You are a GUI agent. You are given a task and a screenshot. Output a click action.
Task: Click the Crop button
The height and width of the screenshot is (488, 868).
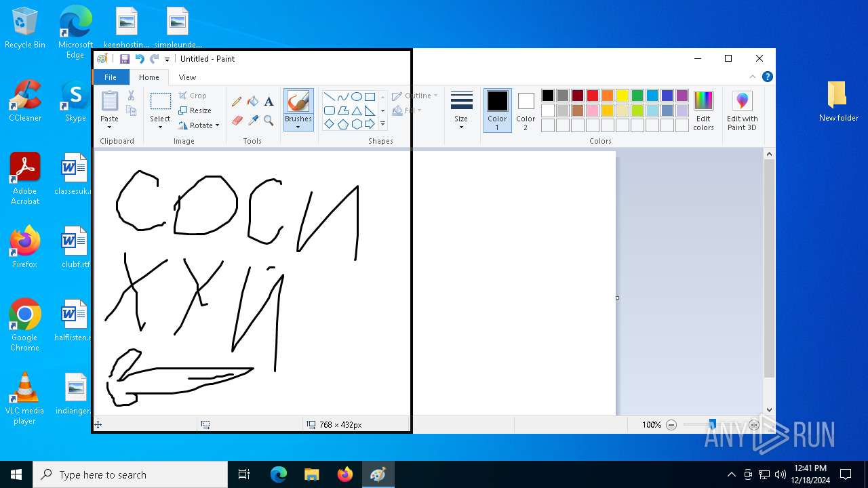point(193,96)
